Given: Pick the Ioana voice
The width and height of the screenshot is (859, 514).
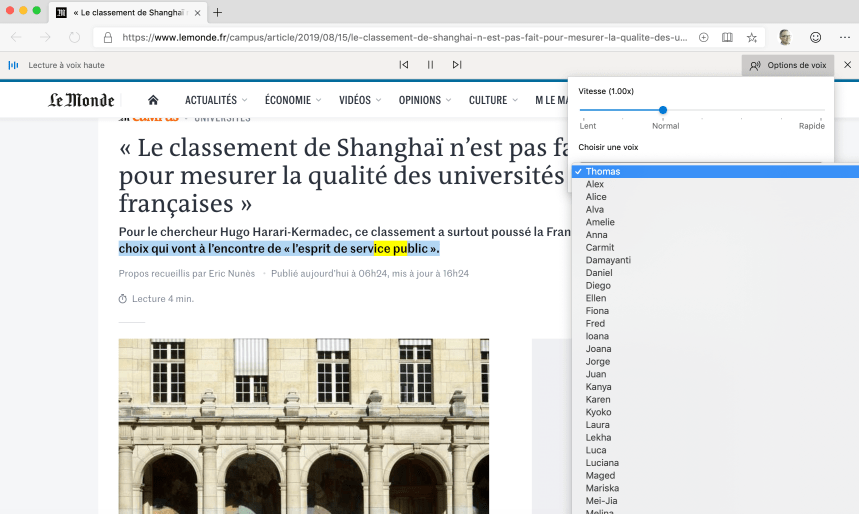Looking at the screenshot, I should click(715, 336).
